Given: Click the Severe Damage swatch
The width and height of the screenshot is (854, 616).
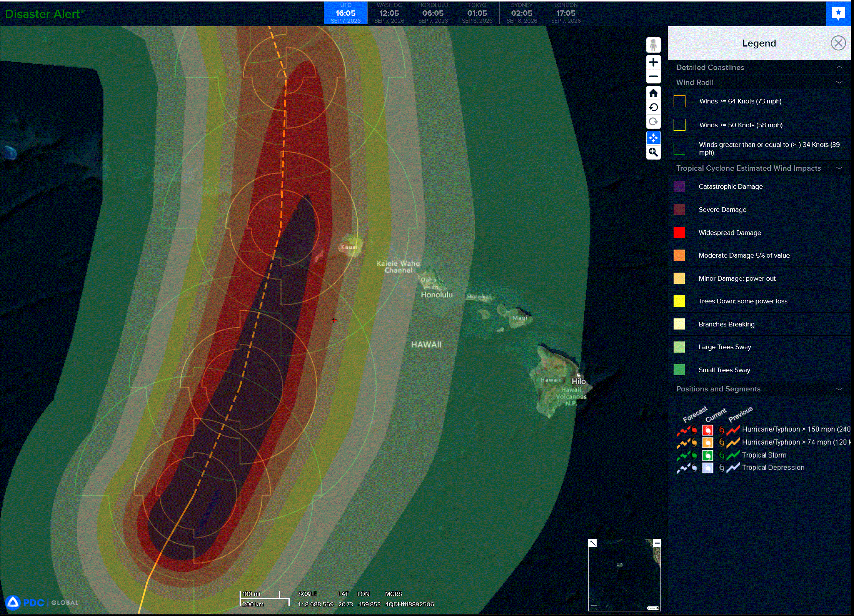Looking at the screenshot, I should 679,210.
